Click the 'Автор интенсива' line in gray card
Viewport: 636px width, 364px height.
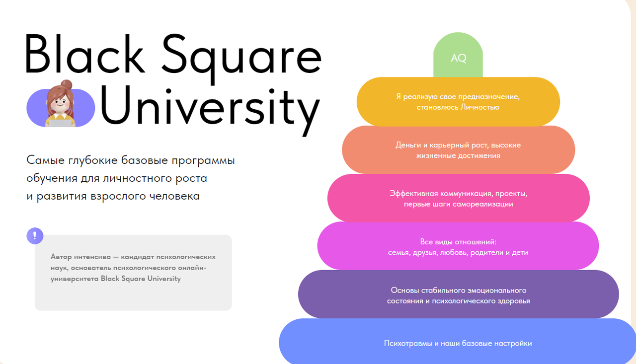click(x=133, y=257)
